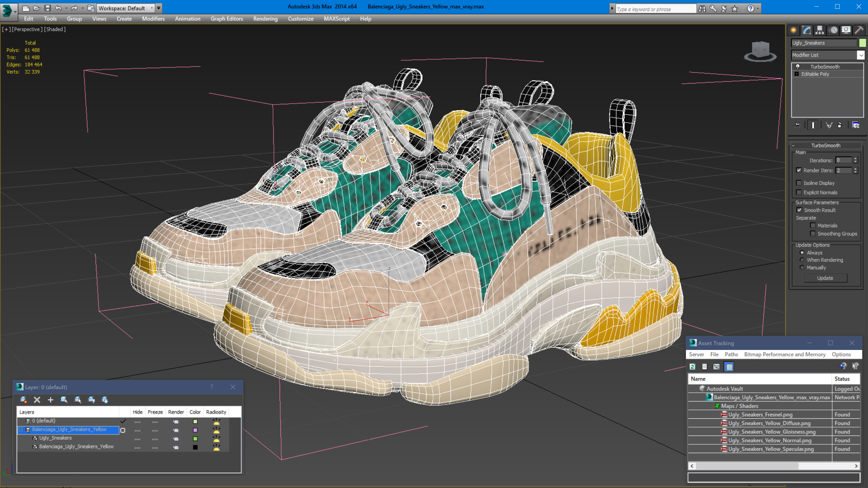Viewport: 868px width, 488px height.
Task: Click the pink color swatch for Balenciaga layer
Action: click(x=195, y=430)
